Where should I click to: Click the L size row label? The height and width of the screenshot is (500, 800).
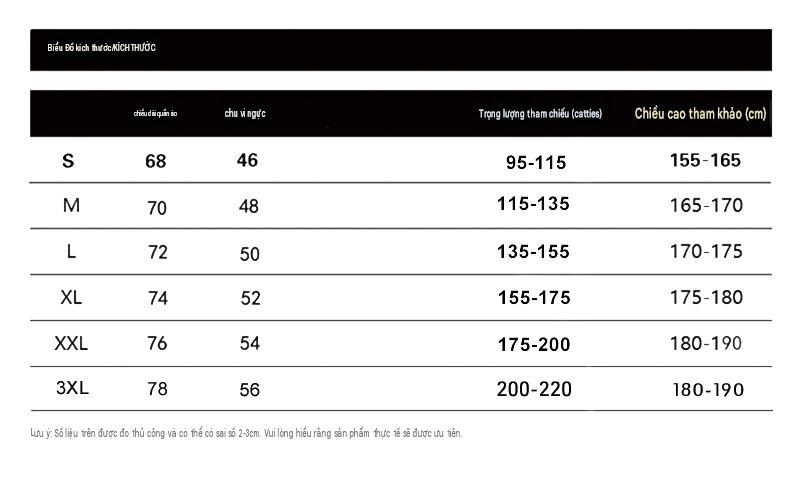tap(71, 252)
